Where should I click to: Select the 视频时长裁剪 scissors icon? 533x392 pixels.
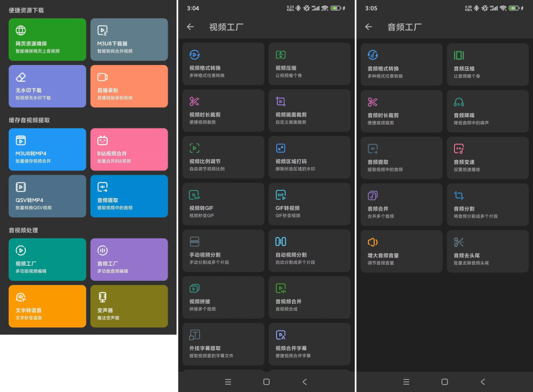[x=195, y=101]
